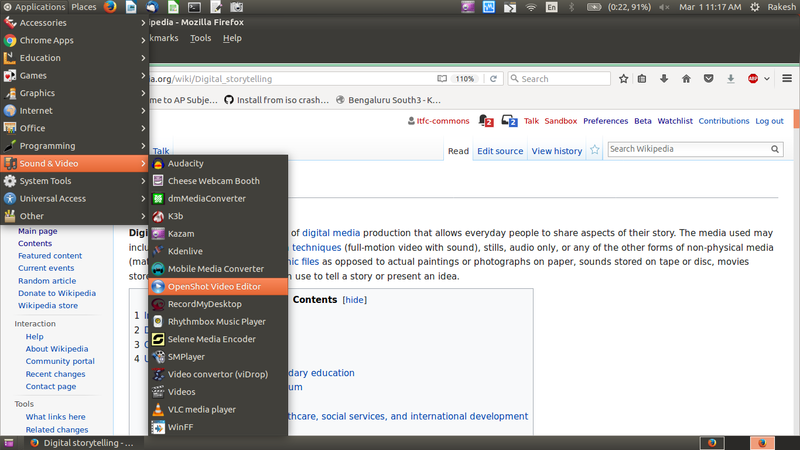Select Digital storytelling taskbar window button
The image size is (800, 450).
point(82,443)
